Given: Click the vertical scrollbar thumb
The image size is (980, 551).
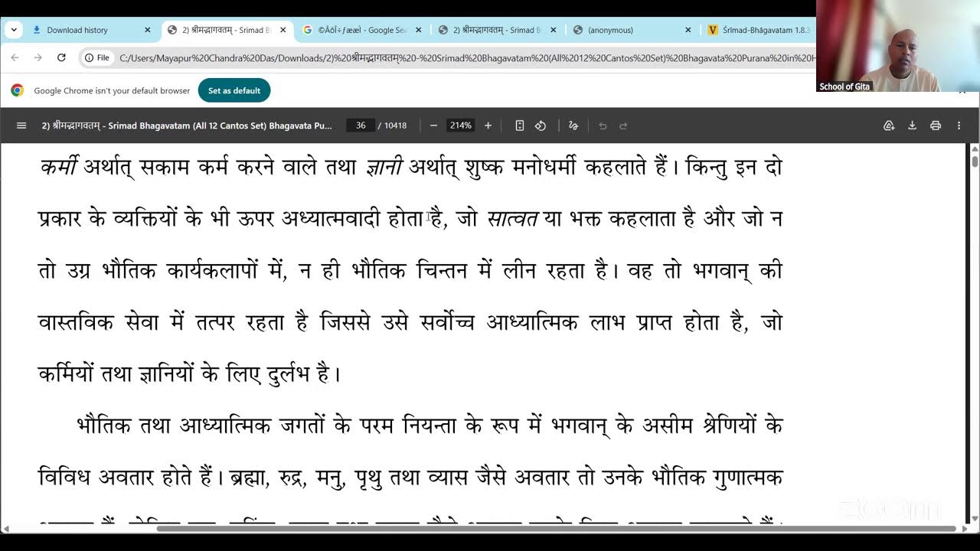Looking at the screenshot, I should pyautogui.click(x=975, y=161).
